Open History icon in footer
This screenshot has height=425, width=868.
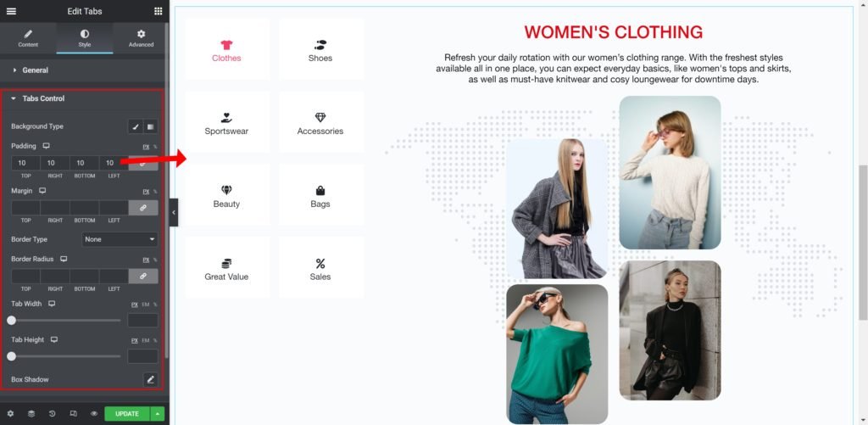[x=52, y=413]
